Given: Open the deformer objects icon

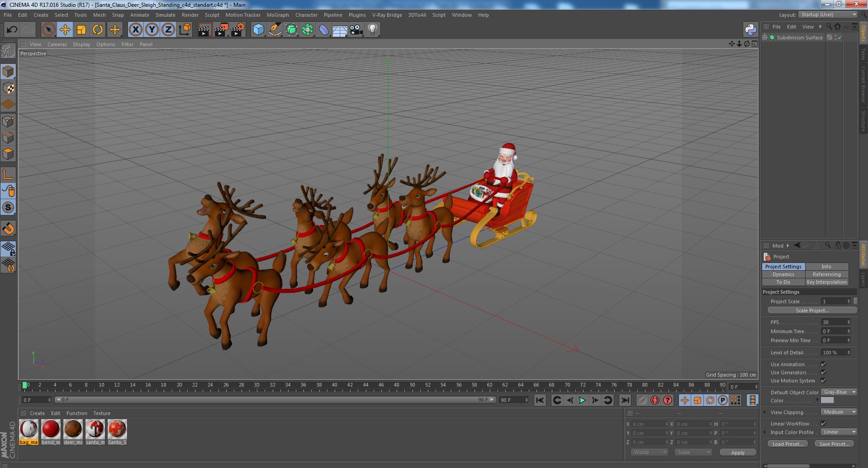Looking at the screenshot, I should [x=324, y=30].
